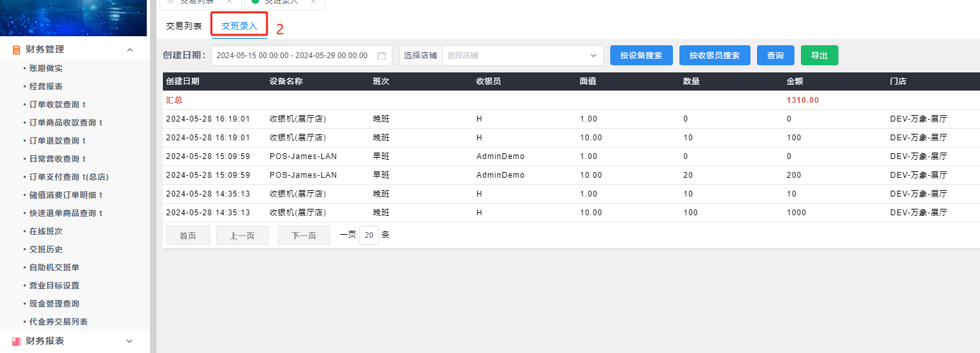The height and width of the screenshot is (353, 980).
Task: Click the 设备名称 column header
Action: click(x=286, y=81)
